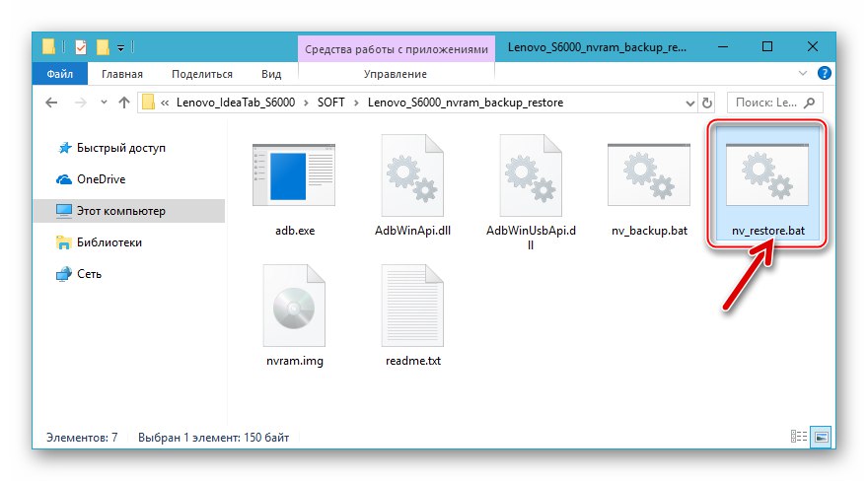Navigate to the SOFT breadcrumb folder
The image size is (868, 481).
pyautogui.click(x=331, y=103)
